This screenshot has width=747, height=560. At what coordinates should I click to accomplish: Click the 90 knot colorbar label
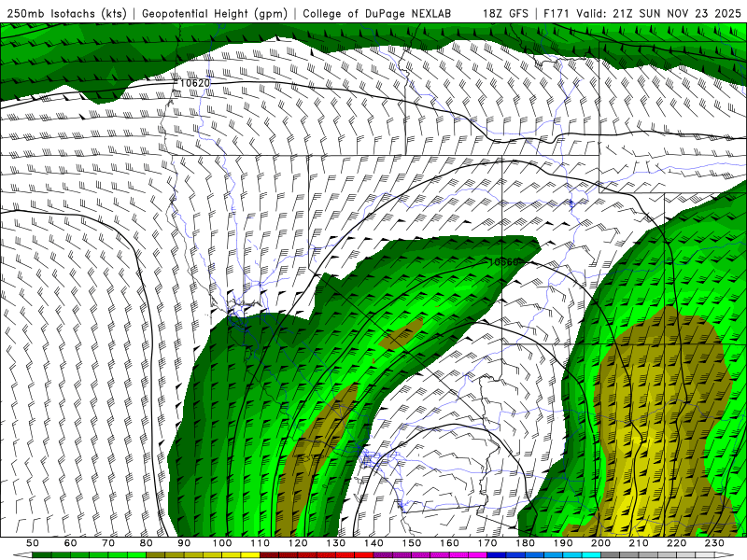point(184,543)
